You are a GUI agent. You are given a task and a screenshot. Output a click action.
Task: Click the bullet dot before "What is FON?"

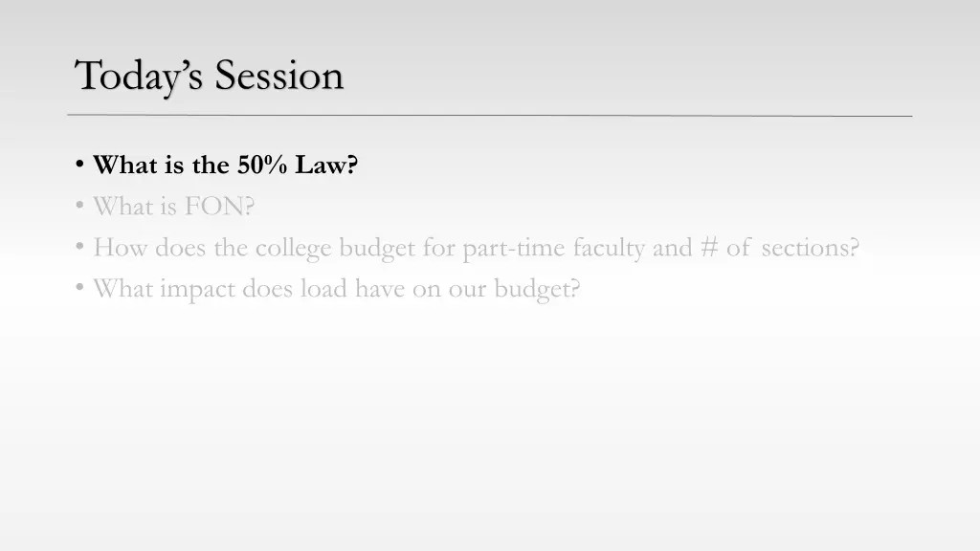[x=79, y=206]
